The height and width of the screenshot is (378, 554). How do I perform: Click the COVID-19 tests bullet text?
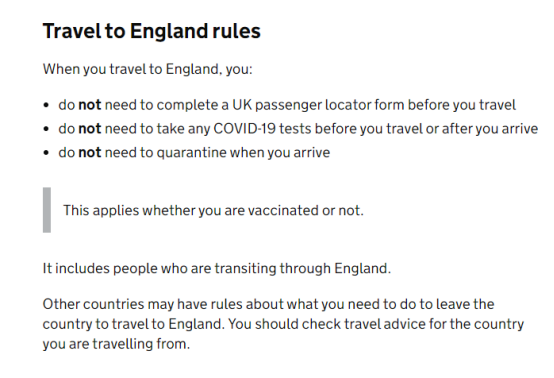click(x=298, y=129)
